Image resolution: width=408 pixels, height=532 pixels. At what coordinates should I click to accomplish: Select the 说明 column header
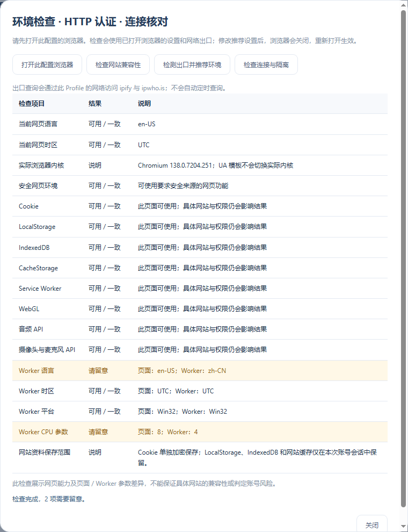coord(144,104)
